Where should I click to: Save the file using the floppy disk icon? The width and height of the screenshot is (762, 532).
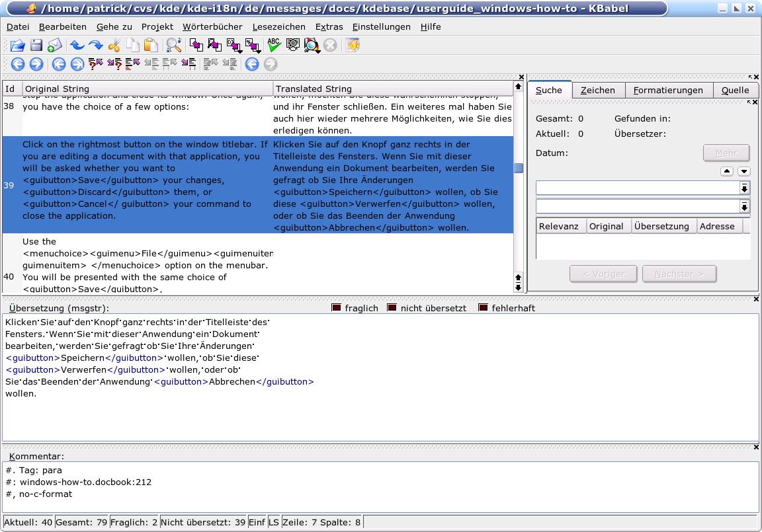click(36, 46)
